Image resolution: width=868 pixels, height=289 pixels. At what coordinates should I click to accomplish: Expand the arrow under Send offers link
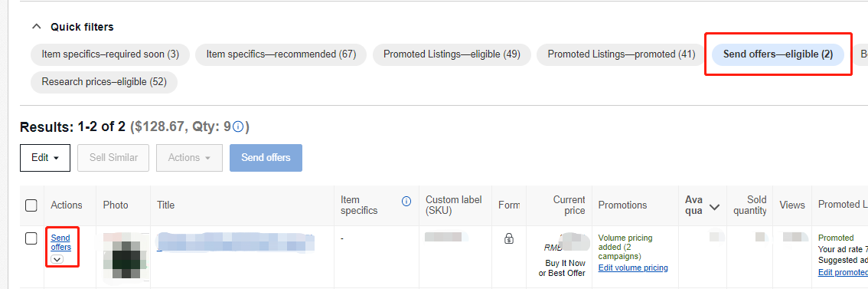point(57,259)
